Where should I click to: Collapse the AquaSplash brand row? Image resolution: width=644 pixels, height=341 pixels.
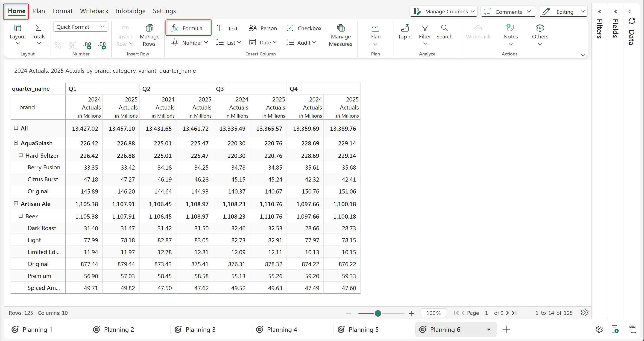tap(16, 143)
